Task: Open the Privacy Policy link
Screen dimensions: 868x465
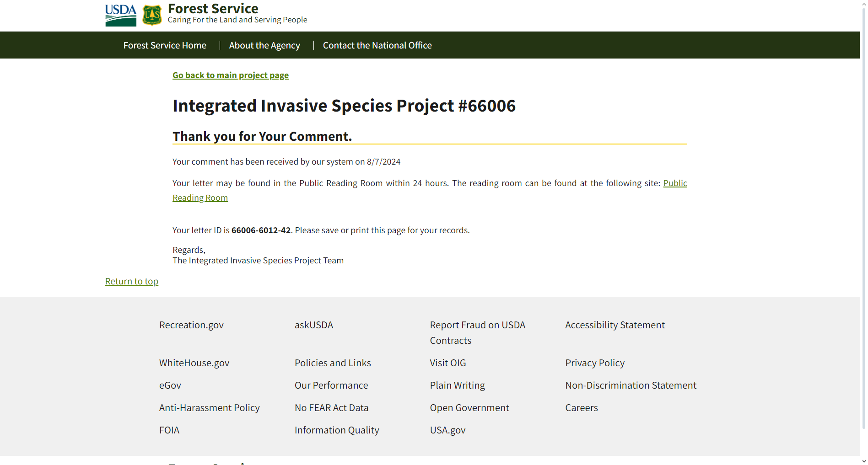Action: coord(594,363)
